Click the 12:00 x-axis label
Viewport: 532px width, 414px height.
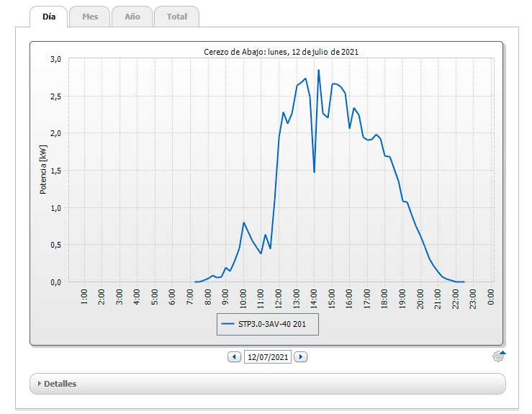pos(278,299)
